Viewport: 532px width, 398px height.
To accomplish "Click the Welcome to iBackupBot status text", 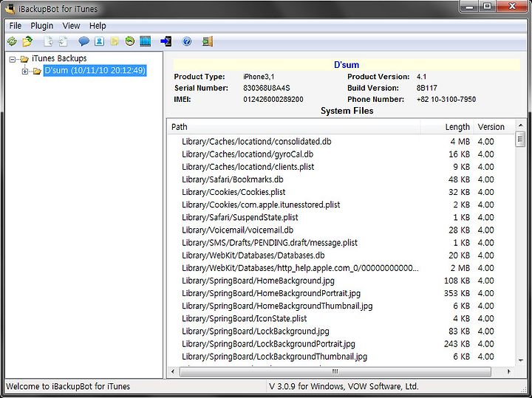I will (68, 386).
